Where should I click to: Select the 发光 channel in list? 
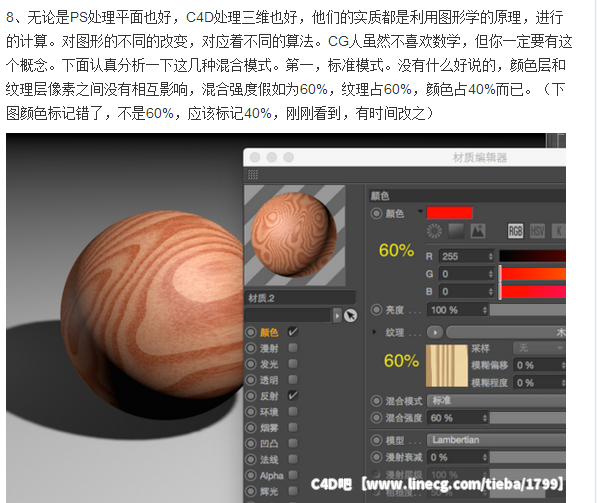(269, 364)
